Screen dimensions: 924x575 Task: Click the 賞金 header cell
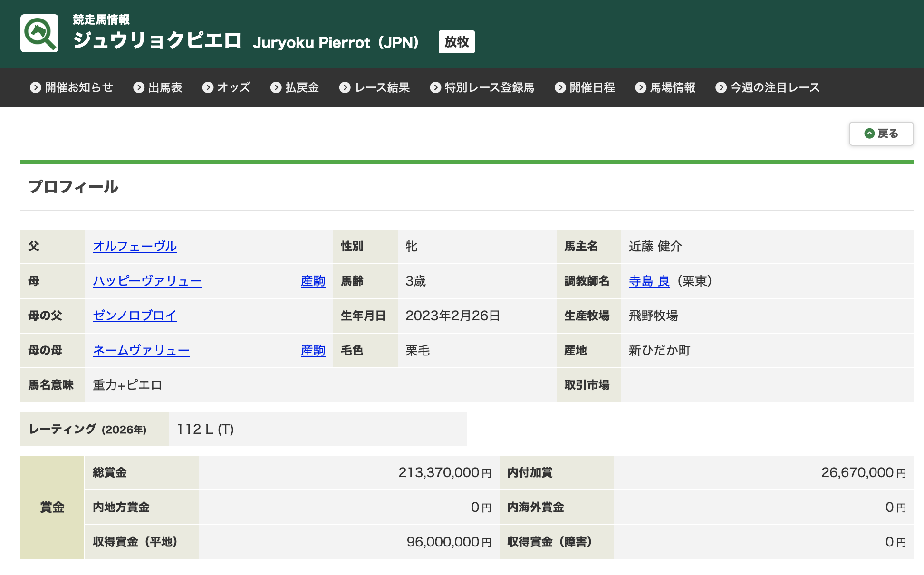(52, 507)
